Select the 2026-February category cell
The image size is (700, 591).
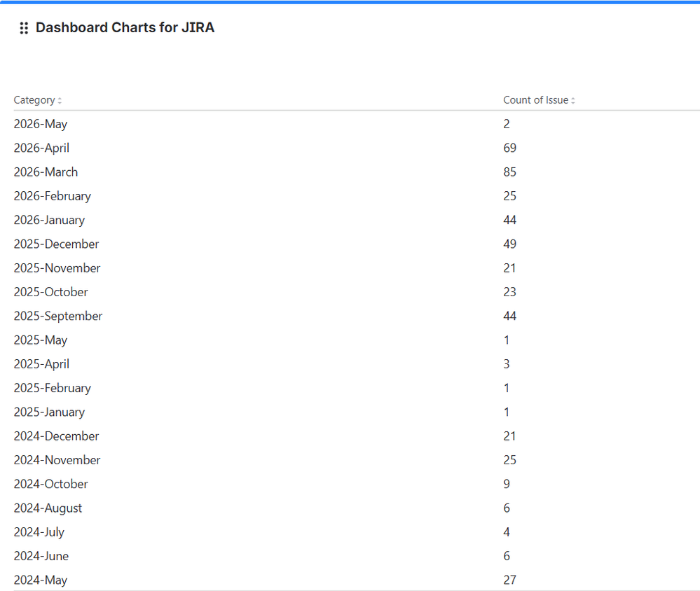point(53,196)
